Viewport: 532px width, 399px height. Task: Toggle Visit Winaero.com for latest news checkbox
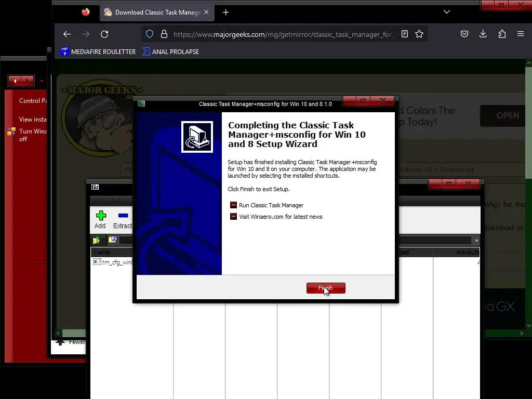[x=233, y=217]
